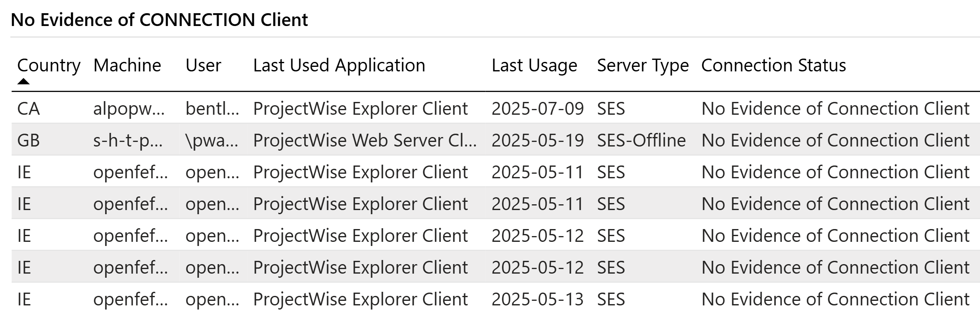Click the date 2025-07-09
The image size is (980, 312).
coord(538,109)
